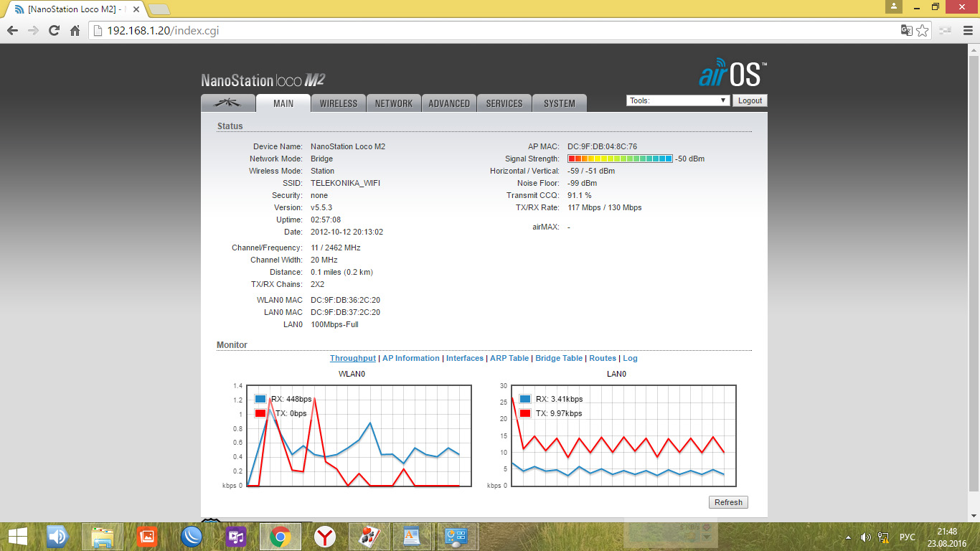Screen dimensions: 980x551
Task: Select the AP MAC value DC:9F:DB:04:8C:76
Action: coord(602,146)
